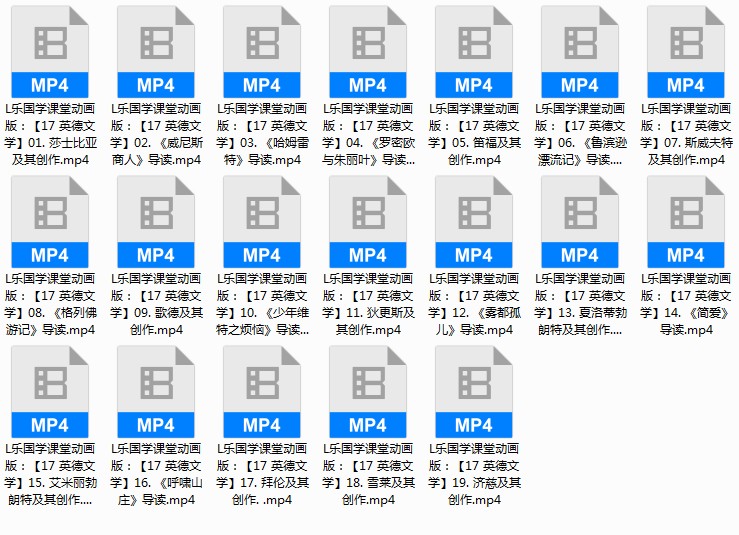Screen dimensions: 739x535
Task: Click the 14《简爱》导读 video icon
Action: coord(686,222)
